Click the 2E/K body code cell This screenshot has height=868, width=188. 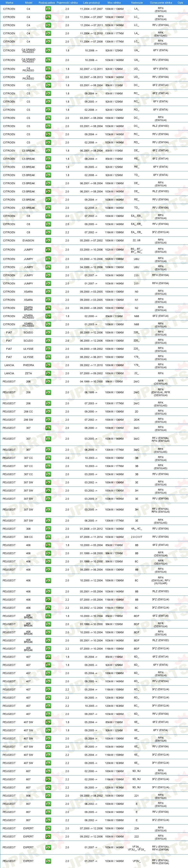point(137,420)
